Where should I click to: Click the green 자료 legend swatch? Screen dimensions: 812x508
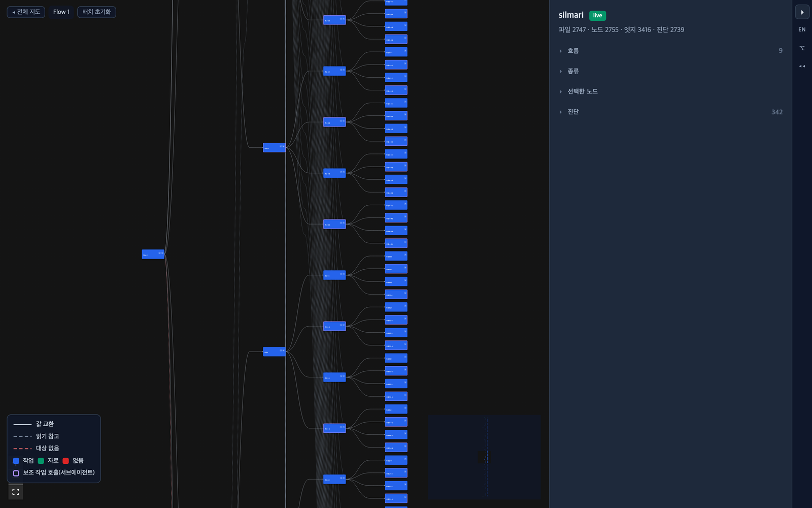(x=41, y=461)
